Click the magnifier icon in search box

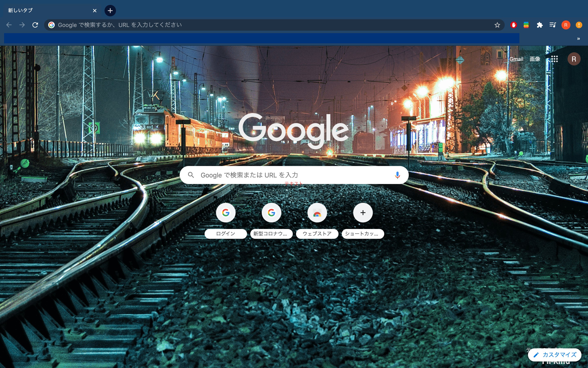click(191, 175)
